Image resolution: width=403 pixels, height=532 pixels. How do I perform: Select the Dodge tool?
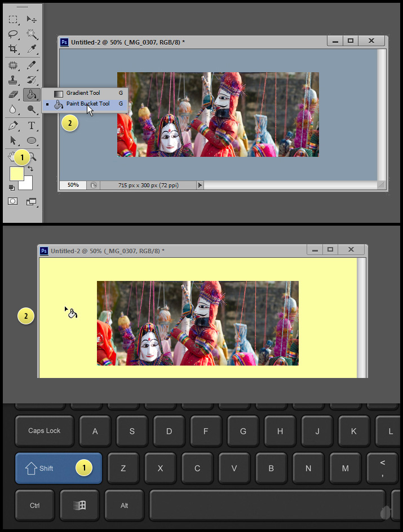point(32,109)
